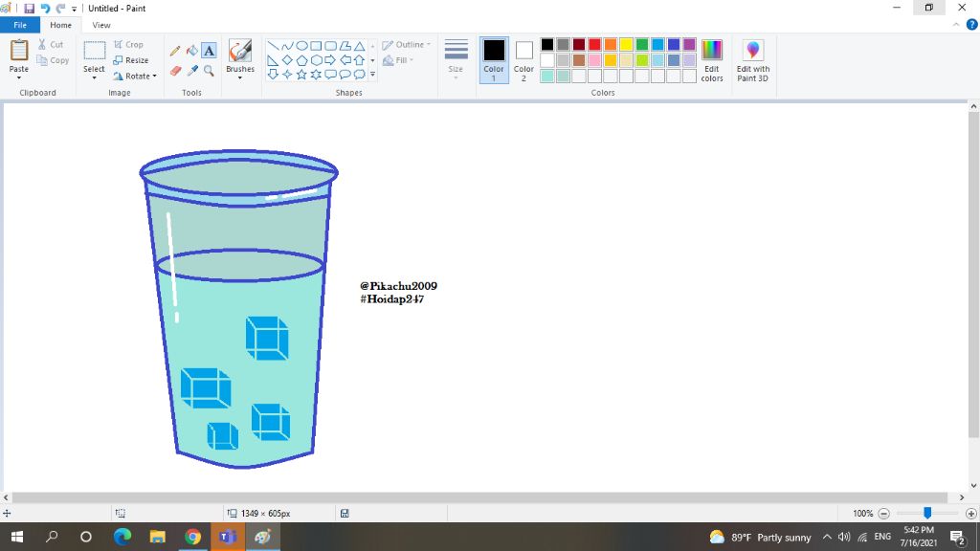
Task: Switch to the Home tab
Action: pos(60,25)
